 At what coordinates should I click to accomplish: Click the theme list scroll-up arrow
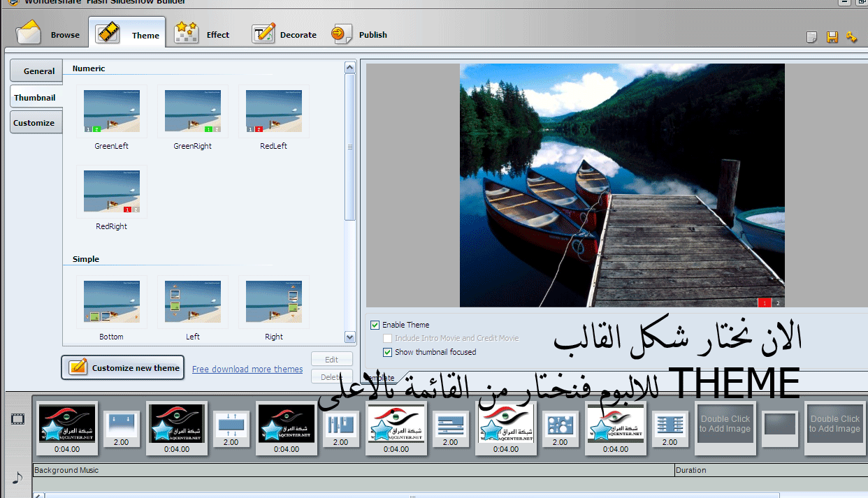click(350, 67)
